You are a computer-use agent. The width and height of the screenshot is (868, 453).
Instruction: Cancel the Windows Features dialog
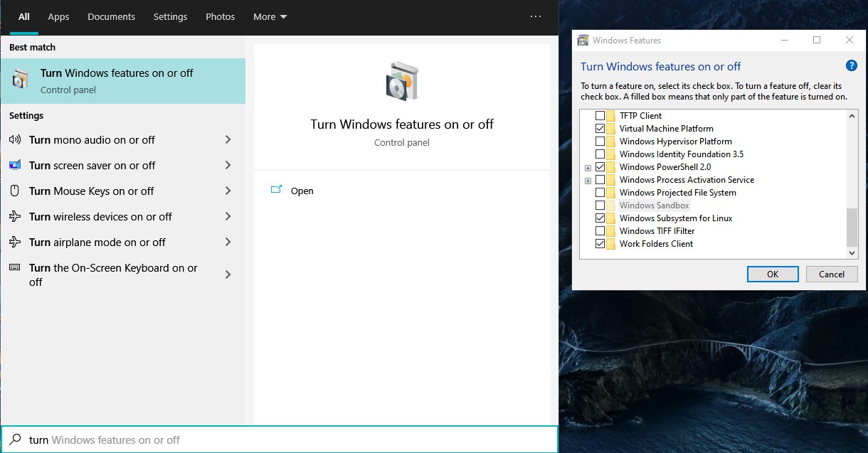pos(831,274)
